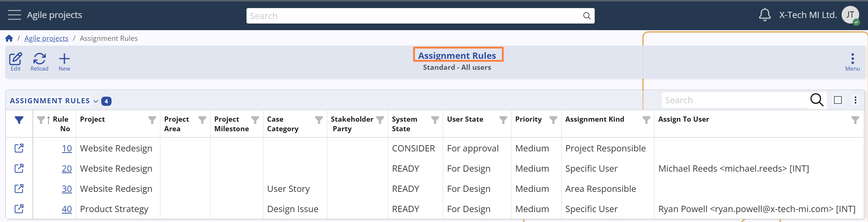Open the Assignment Kind column filter
The image size is (868, 222).
click(646, 120)
